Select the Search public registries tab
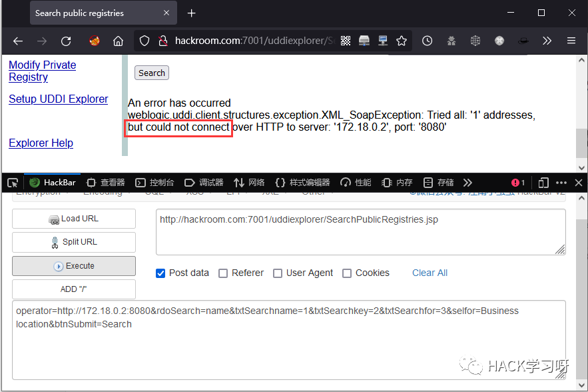This screenshot has height=392, width=588. tap(103, 13)
